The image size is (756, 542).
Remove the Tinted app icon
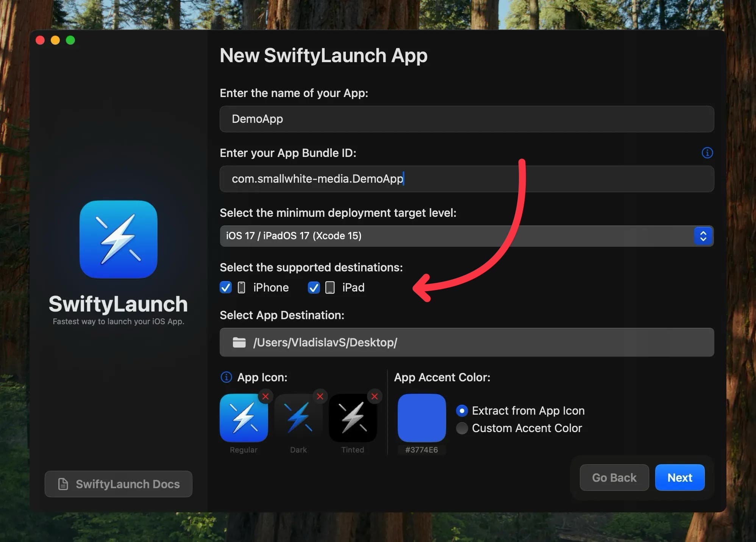click(375, 396)
